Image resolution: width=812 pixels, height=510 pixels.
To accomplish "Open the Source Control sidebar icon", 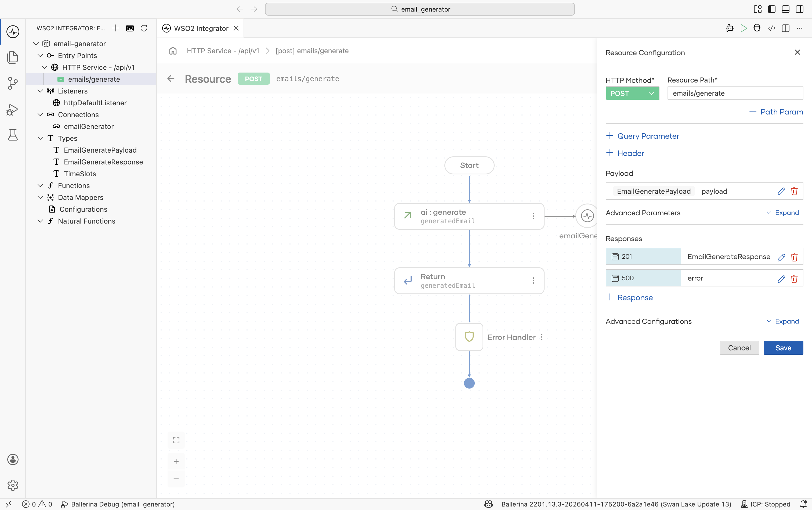I will (x=12, y=83).
